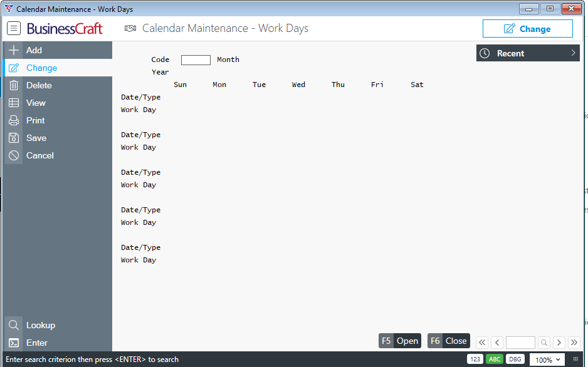Open the hamburger menu beside the BusinessCraft logo

[x=14, y=28]
